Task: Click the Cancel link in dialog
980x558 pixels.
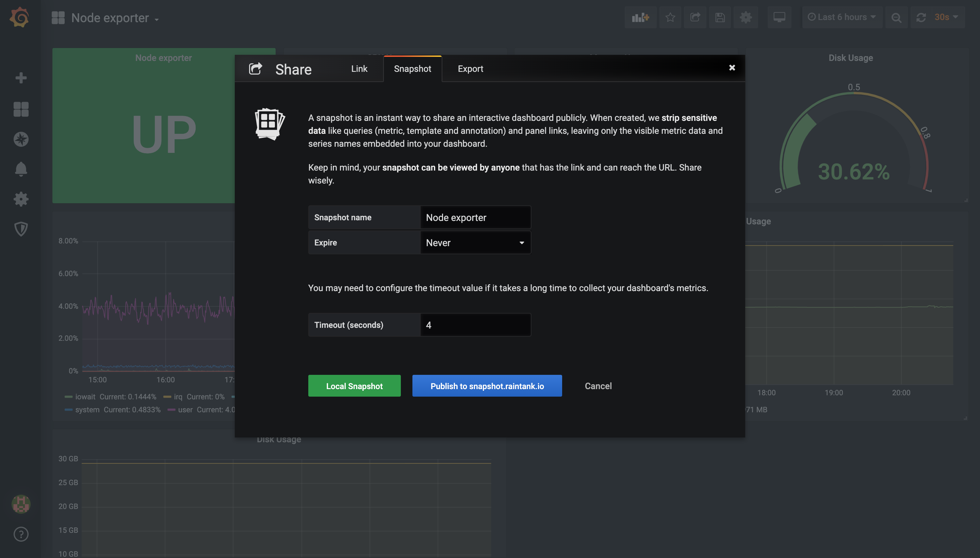Action: click(598, 386)
